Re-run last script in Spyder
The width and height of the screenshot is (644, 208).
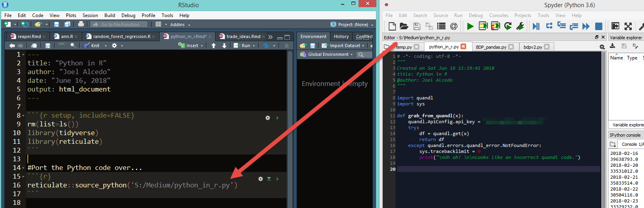(508, 26)
